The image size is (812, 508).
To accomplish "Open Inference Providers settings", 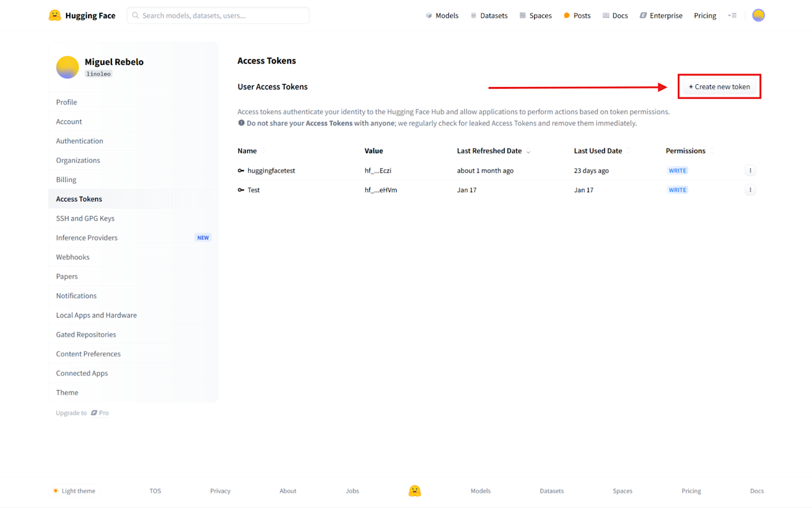I will tap(133, 237).
